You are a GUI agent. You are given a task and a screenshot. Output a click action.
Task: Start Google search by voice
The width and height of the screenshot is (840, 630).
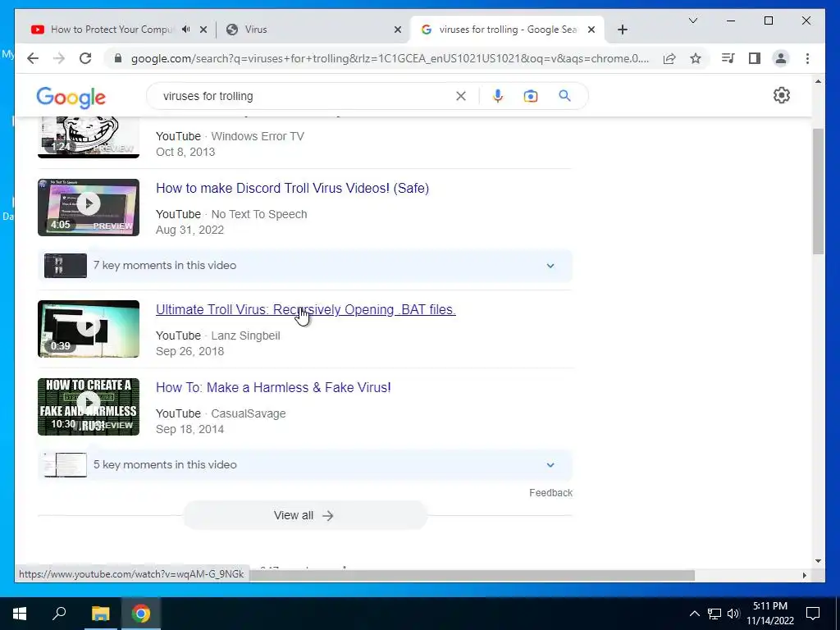click(498, 96)
